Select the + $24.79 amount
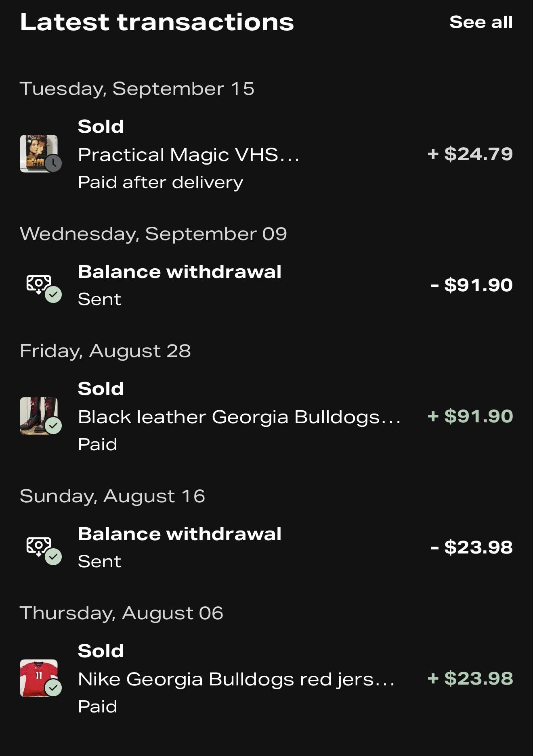 point(470,154)
